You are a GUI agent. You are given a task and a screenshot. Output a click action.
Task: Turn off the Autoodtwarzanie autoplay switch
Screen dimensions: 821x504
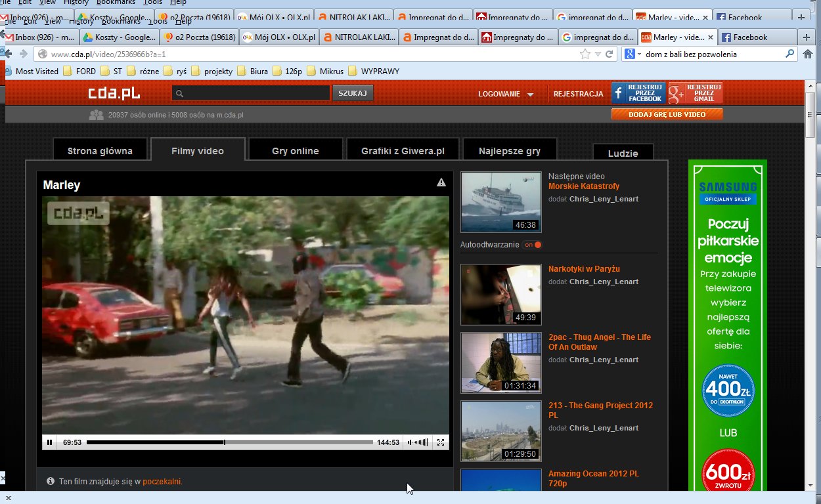coord(532,245)
